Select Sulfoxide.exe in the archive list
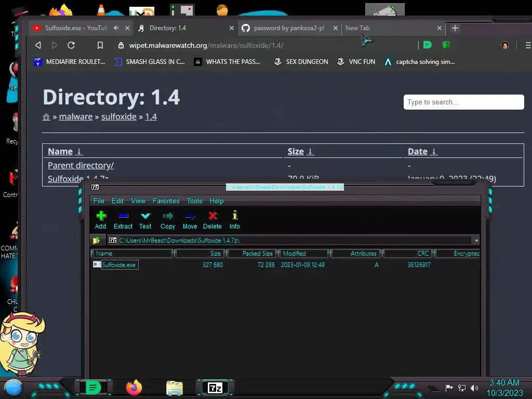Screen dimensions: 532x399 pos(119,264)
